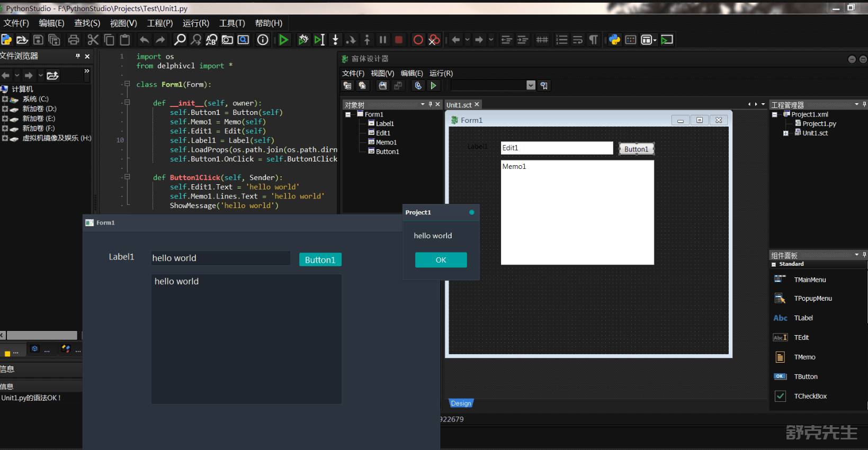Click the red Stop execution icon
The height and width of the screenshot is (450, 868).
point(399,40)
